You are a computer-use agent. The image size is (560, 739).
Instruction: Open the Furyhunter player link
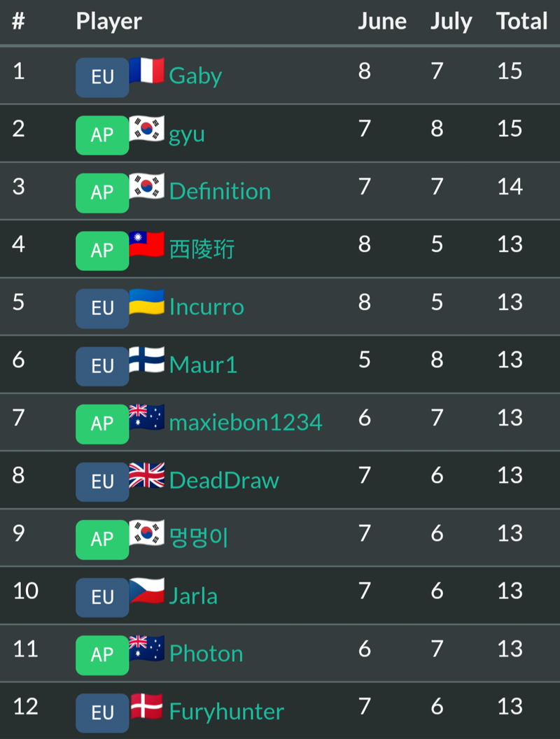(x=226, y=712)
